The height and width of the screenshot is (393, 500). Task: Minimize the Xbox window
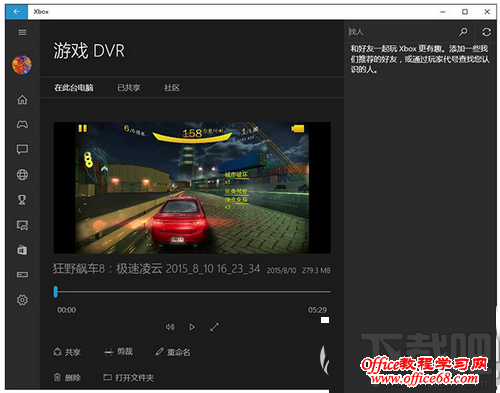443,12
